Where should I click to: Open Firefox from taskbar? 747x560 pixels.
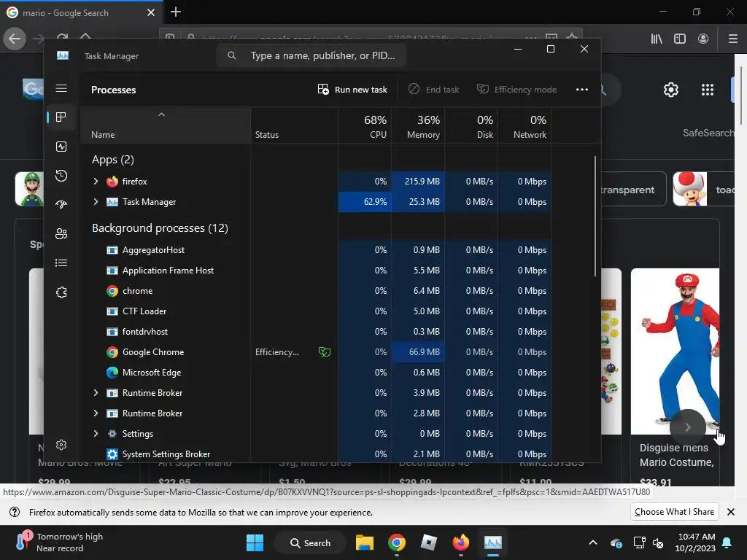click(461, 542)
